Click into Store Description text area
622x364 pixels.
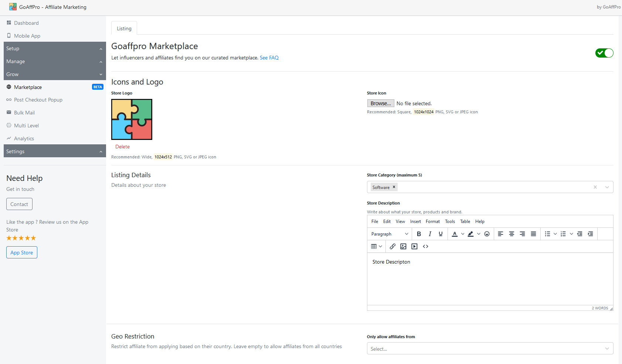pyautogui.click(x=490, y=279)
